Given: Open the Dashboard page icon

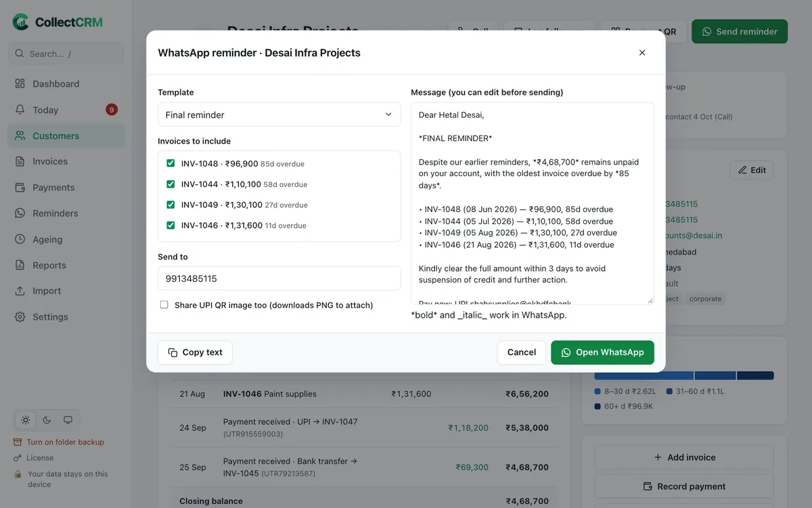Looking at the screenshot, I should tap(20, 84).
